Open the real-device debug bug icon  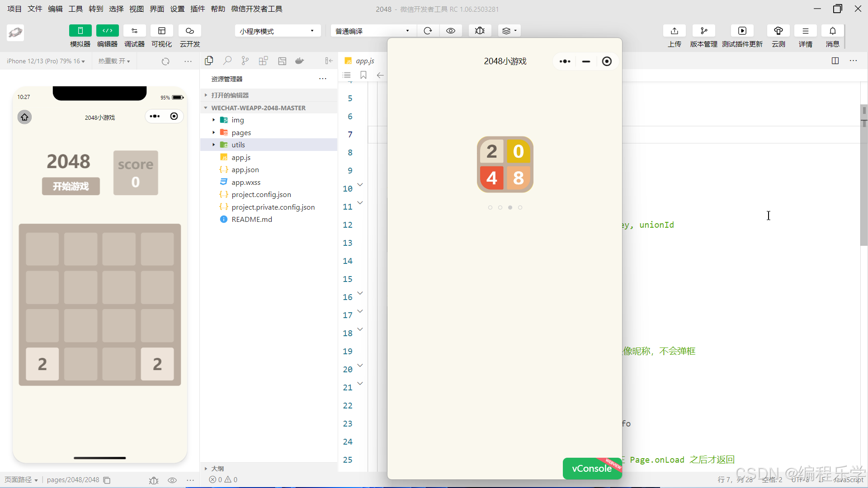pyautogui.click(x=480, y=31)
